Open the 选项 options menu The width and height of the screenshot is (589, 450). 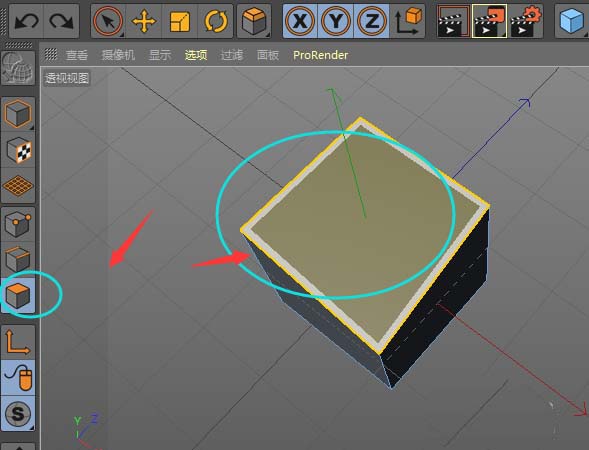click(196, 55)
